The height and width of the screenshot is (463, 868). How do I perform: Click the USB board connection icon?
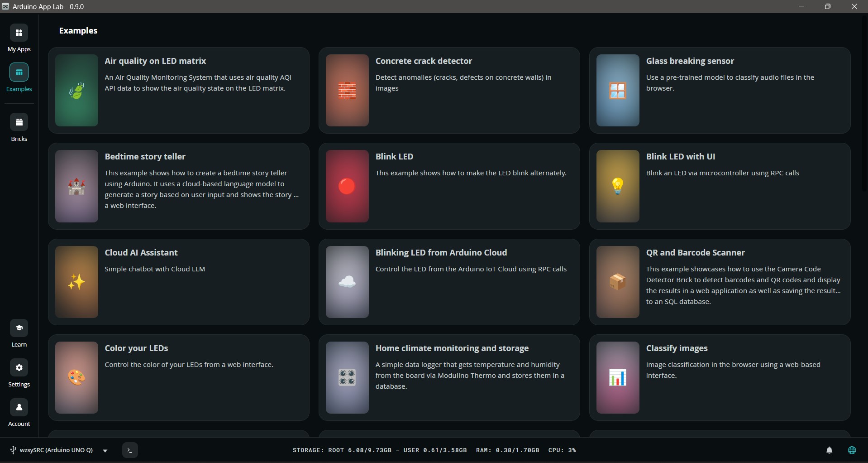point(13,450)
